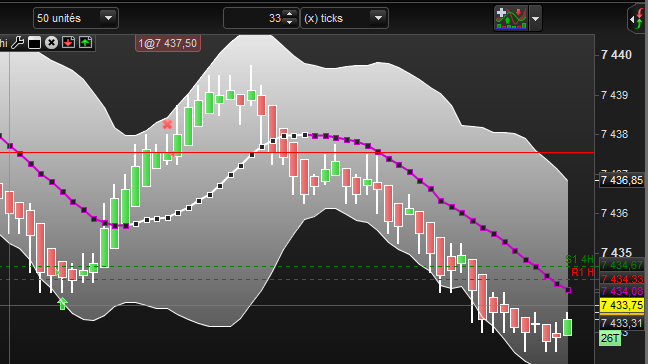The height and width of the screenshot is (364, 648).
Task: Click the red X trade marker on chart
Action: point(167,124)
